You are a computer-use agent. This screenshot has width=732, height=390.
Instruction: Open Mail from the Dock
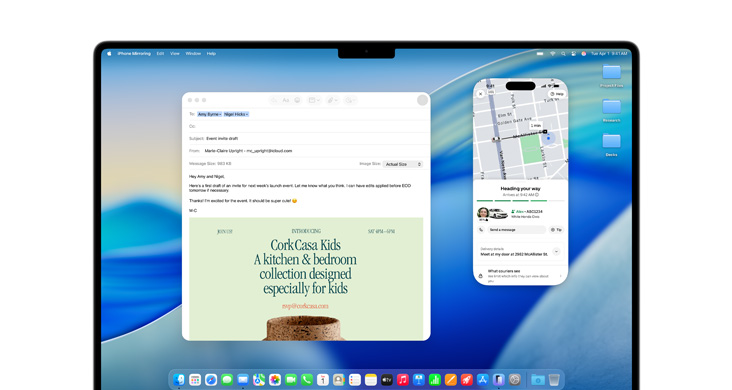coord(243,380)
